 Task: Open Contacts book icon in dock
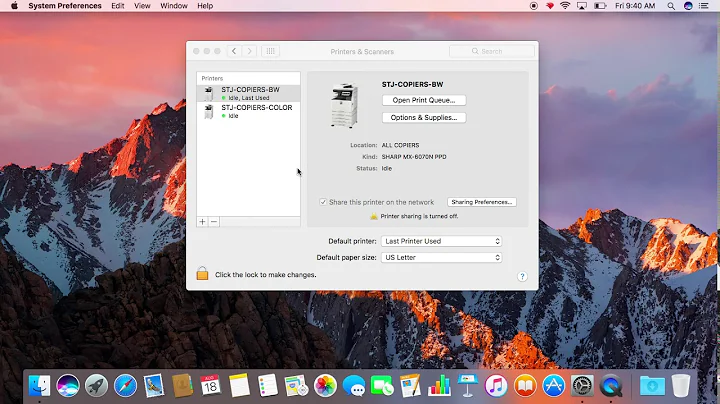(x=182, y=386)
